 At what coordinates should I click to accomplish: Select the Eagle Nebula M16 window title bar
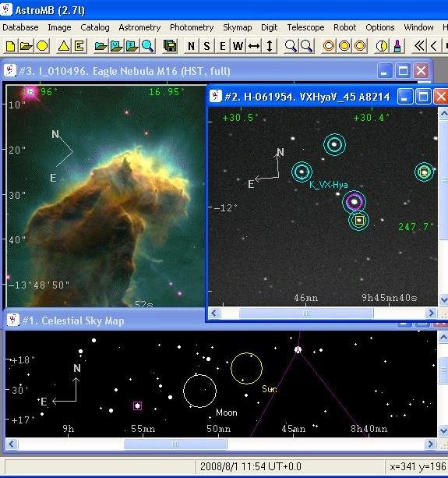coord(189,71)
